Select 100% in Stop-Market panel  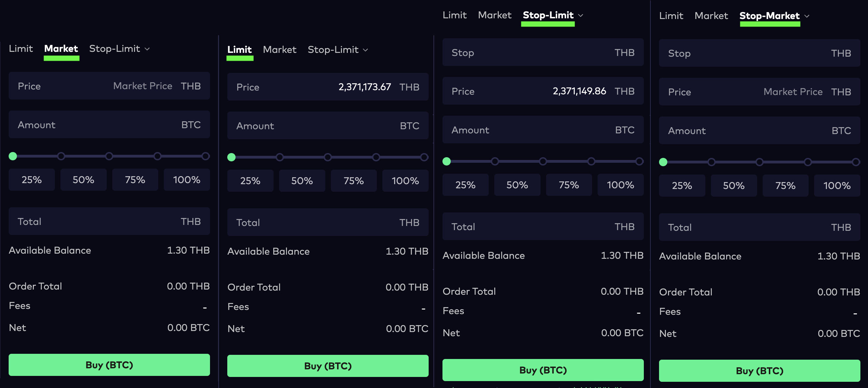coord(837,186)
